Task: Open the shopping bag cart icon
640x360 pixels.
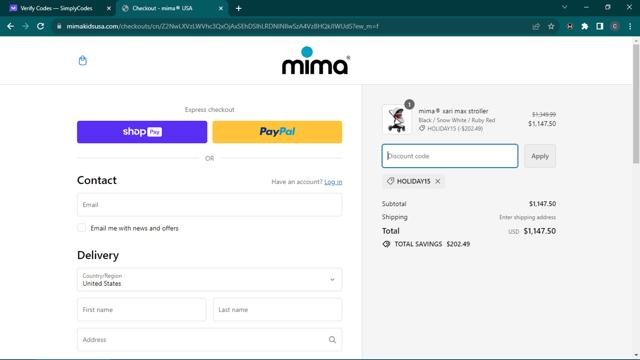Action: [82, 60]
